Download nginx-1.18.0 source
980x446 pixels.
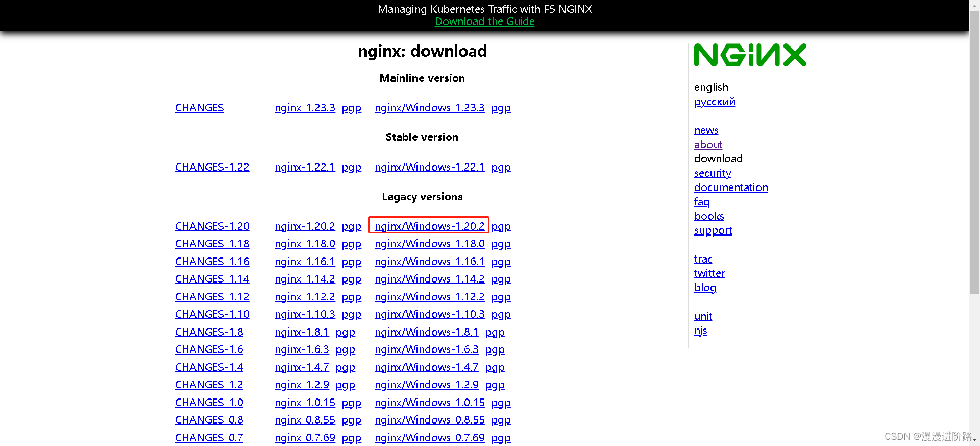(305, 244)
